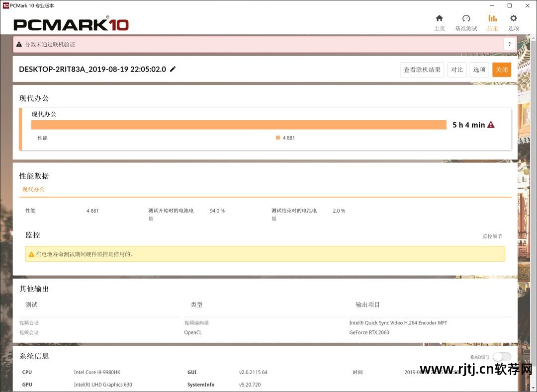Click the 测试 column header in 其他输出
Screen dimensions: 537x392
tap(31, 305)
